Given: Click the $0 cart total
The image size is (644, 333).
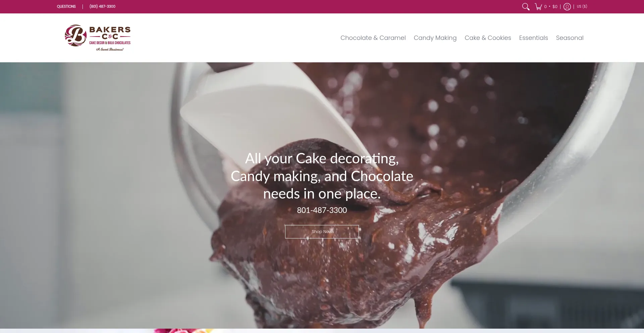Looking at the screenshot, I should pyautogui.click(x=555, y=7).
